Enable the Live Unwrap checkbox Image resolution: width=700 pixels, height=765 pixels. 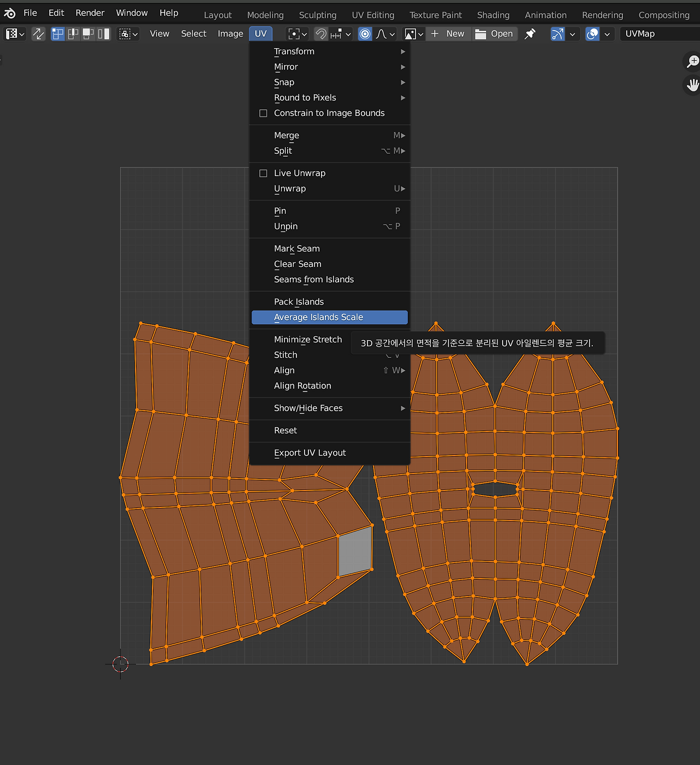263,173
